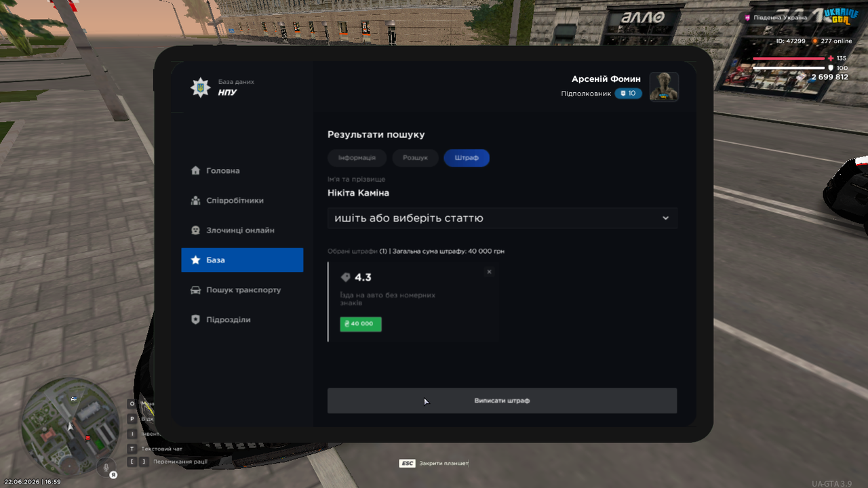
Task: Open Пошук транспорту in the sidebar
Action: 242,290
